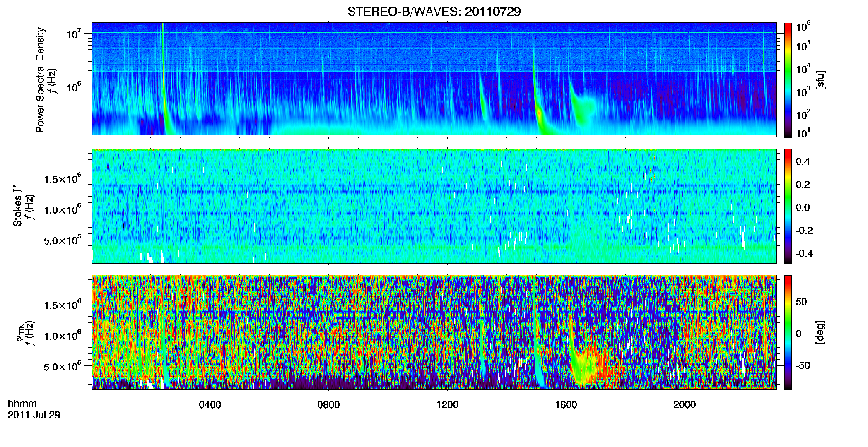Select the 10^3 label on sfu color bar
The width and height of the screenshot is (868, 447).
click(803, 92)
